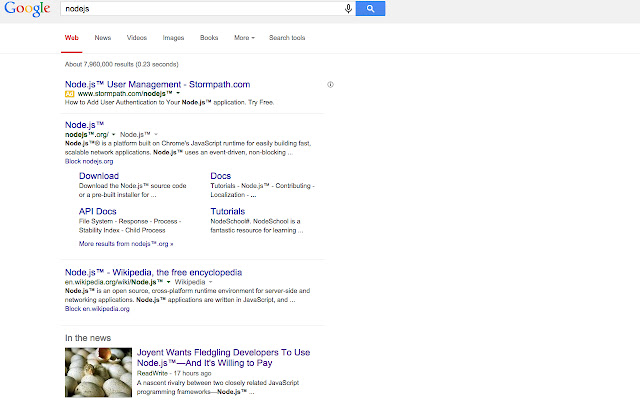Image resolution: width=640 pixels, height=400 pixels.
Task: Select the Videos tab
Action: [137, 38]
